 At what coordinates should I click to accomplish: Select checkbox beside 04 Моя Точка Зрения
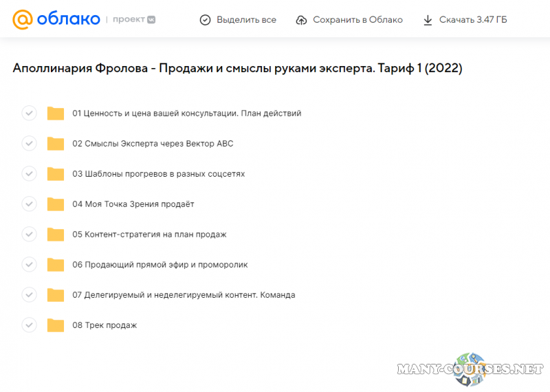pyautogui.click(x=29, y=204)
